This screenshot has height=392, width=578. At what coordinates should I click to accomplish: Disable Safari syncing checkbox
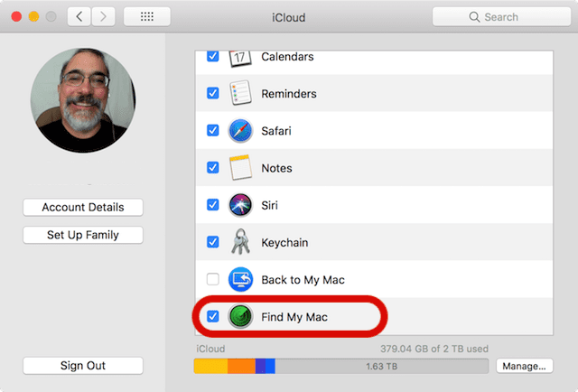point(213,131)
